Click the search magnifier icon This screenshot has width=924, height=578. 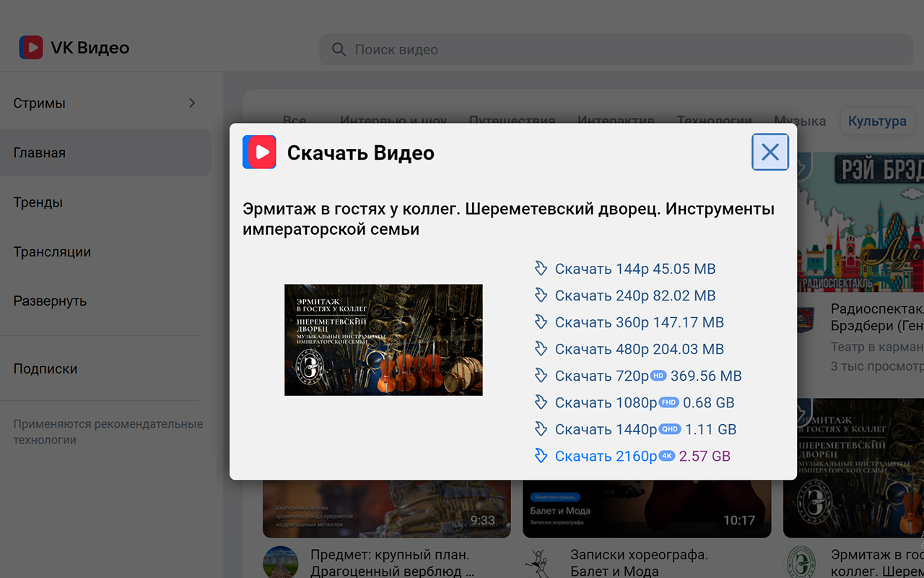tap(339, 49)
